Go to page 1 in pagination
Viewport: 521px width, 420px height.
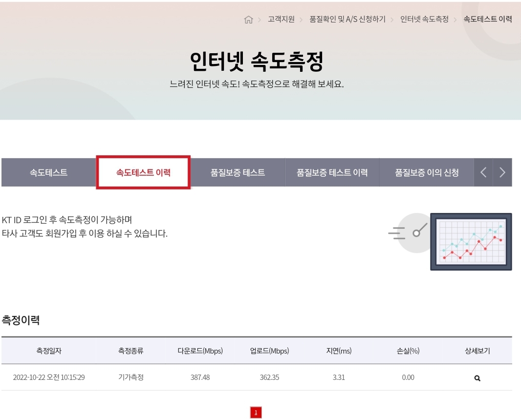click(x=256, y=413)
